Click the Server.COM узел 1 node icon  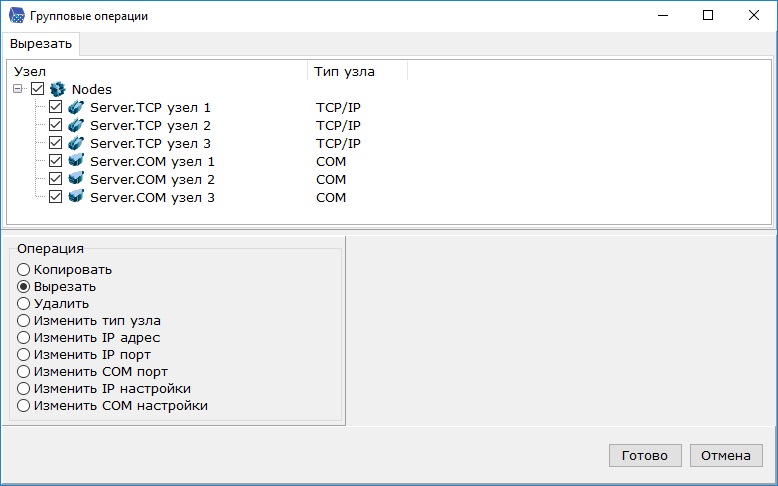[76, 161]
